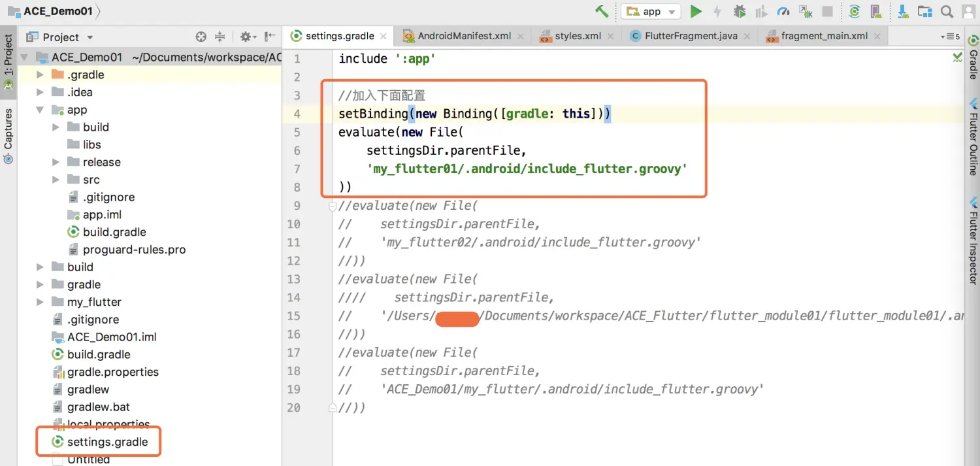Click the Search Everywhere magnifier
Viewport: 980px width, 466px height.
tap(947, 11)
